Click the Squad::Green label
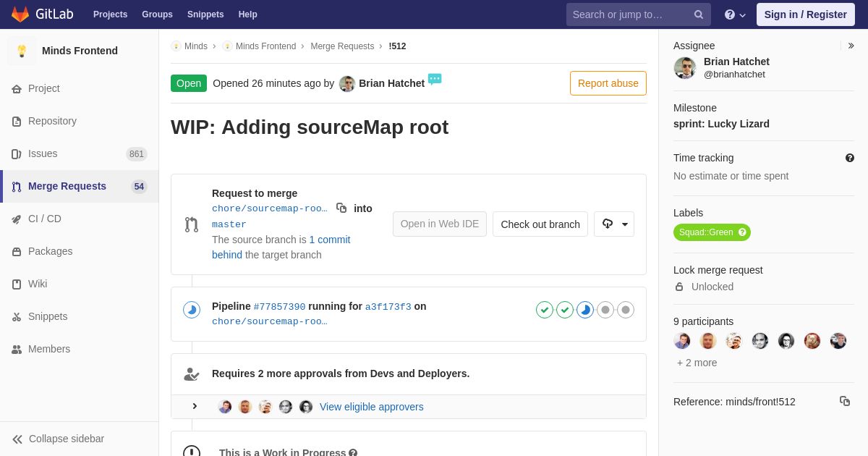Screen dimensions: 868x456 pyautogui.click(x=705, y=232)
